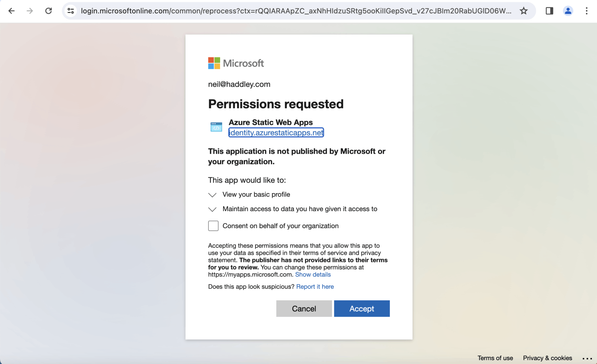Open site information icon in address bar
Image resolution: width=597 pixels, height=364 pixels.
(71, 11)
